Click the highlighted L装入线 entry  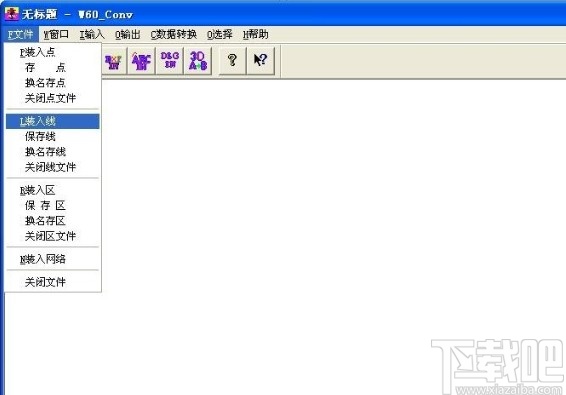coord(53,121)
